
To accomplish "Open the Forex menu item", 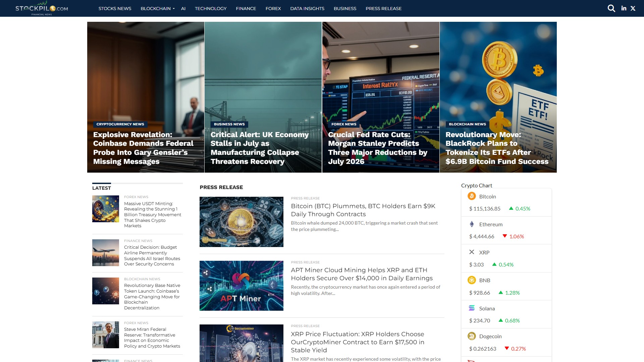I will (273, 8).
